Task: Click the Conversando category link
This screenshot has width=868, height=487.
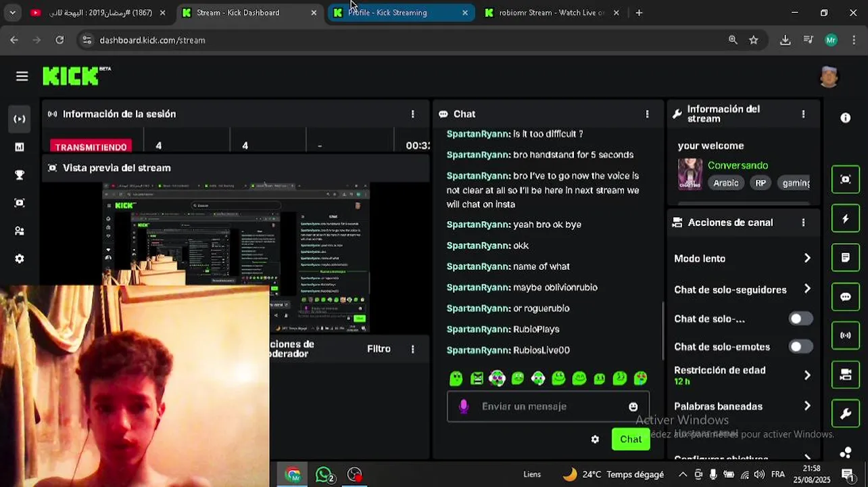Action: pyautogui.click(x=738, y=165)
